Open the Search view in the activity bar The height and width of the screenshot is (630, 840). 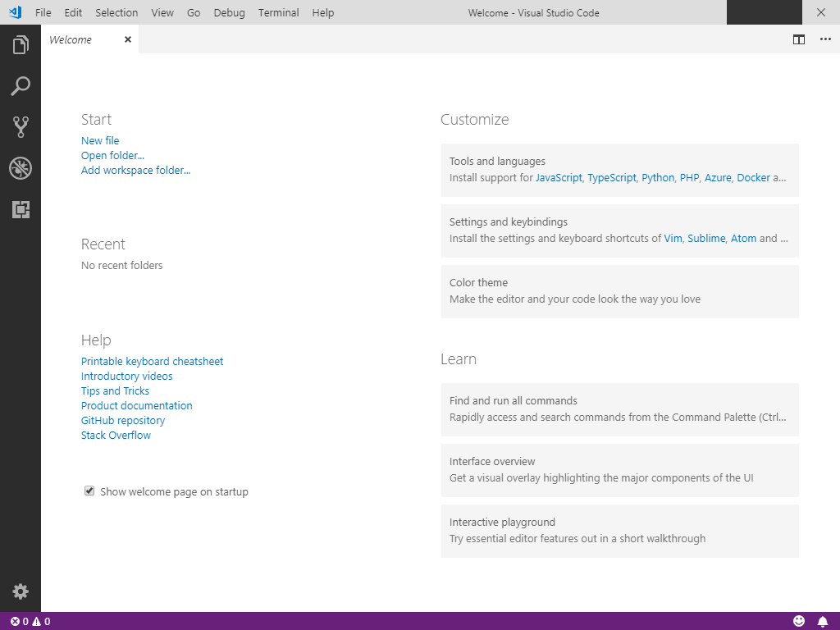coord(21,85)
